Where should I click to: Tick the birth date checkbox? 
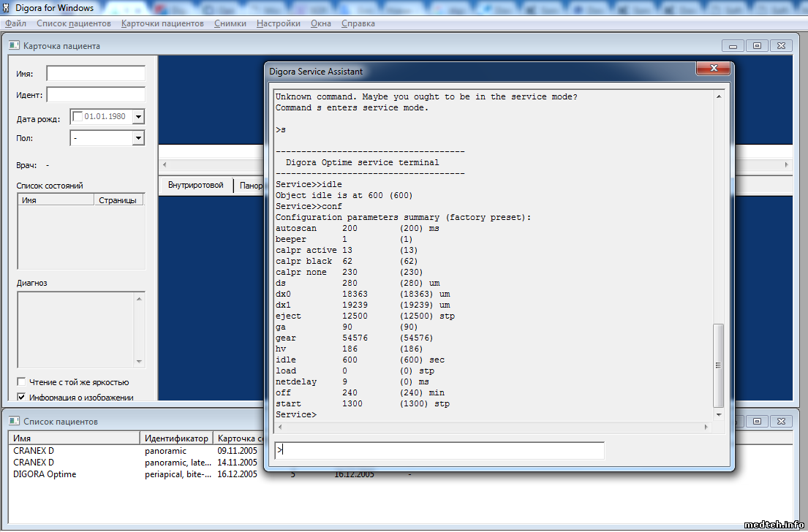click(x=78, y=117)
